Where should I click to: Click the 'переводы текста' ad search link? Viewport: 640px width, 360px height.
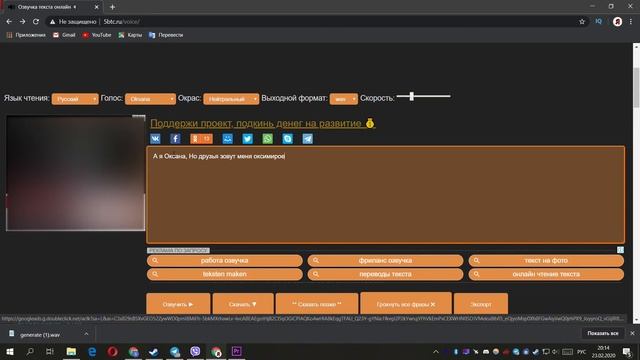(385, 274)
